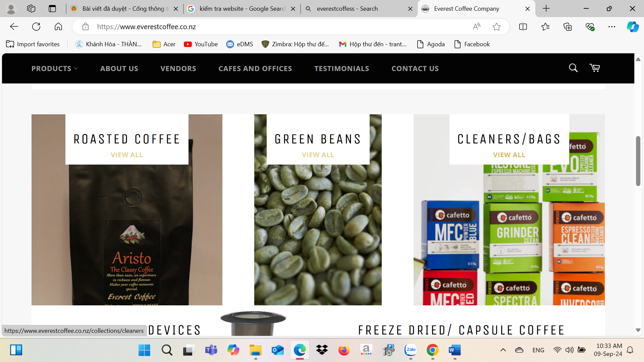Open browser Collections icon
The image size is (644, 362).
point(568,27)
